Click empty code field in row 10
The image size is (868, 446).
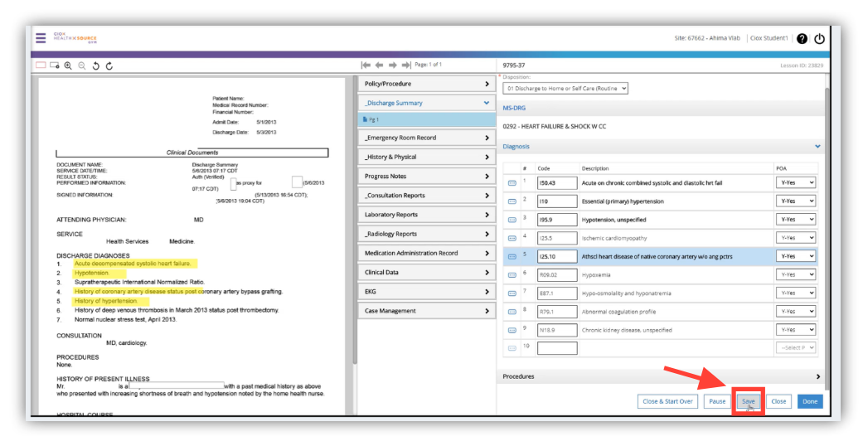pos(556,348)
